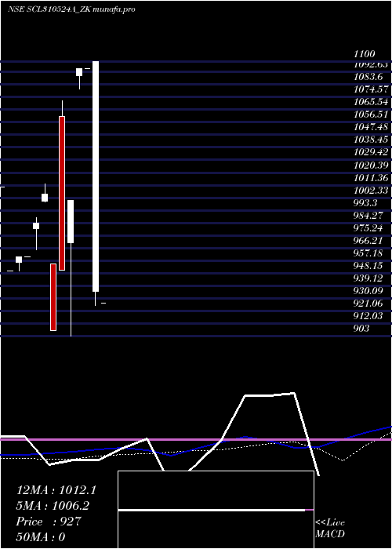Click the 1056.51 axis value
The width and height of the screenshot is (392, 549).
371,115
